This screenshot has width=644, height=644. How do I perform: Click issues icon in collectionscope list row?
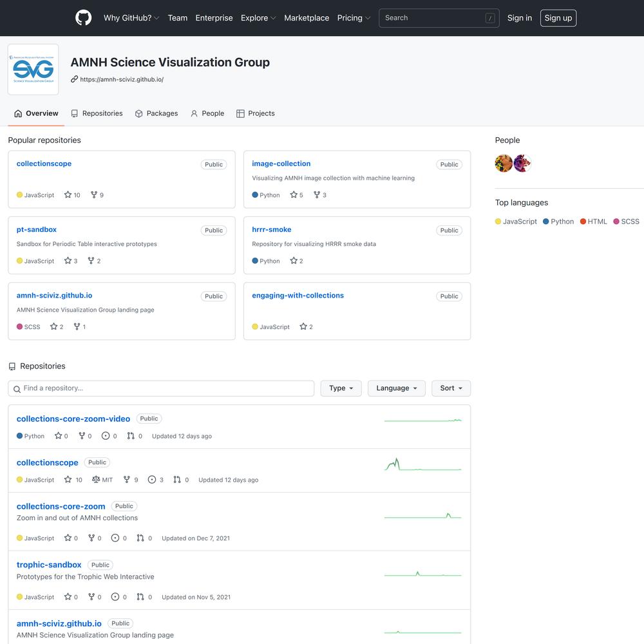(152, 480)
